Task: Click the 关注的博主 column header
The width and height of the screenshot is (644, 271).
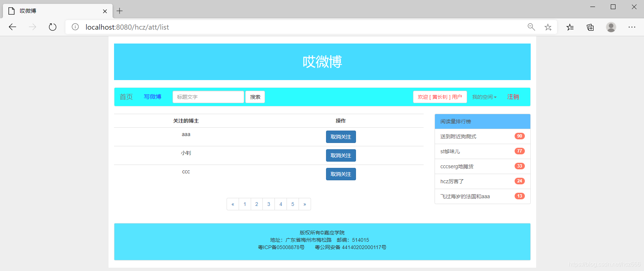Action: tap(186, 121)
